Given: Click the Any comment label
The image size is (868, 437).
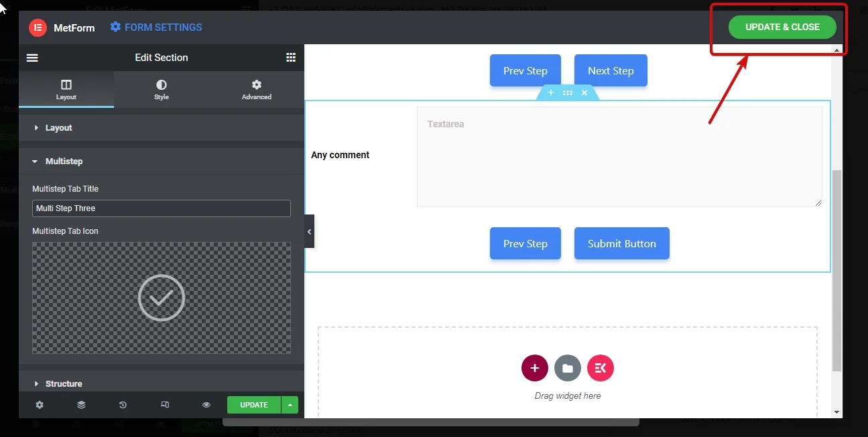Looking at the screenshot, I should point(340,155).
